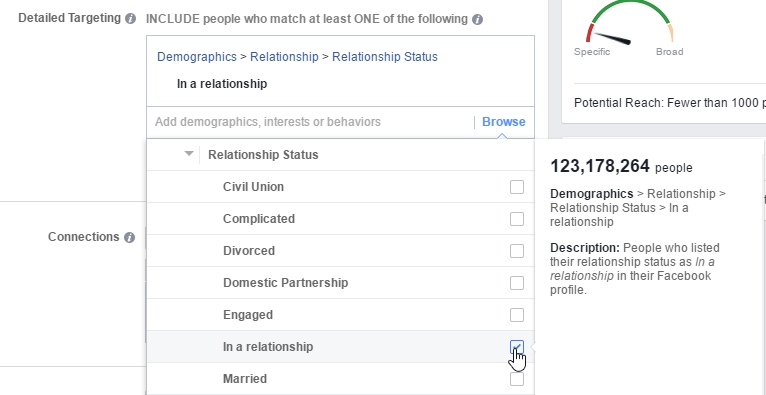Click the info icon after INCLUDE people text
This screenshot has height=395, width=766.
477,20
